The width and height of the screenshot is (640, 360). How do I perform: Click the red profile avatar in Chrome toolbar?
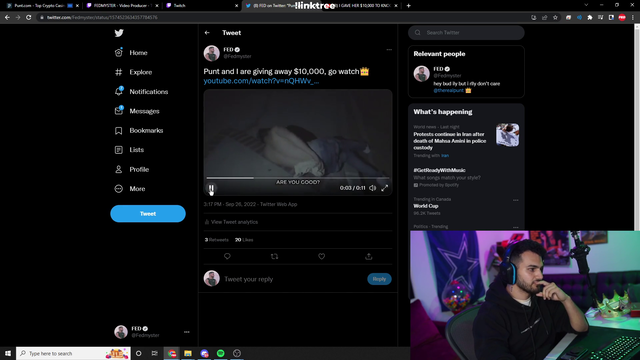tap(622, 18)
